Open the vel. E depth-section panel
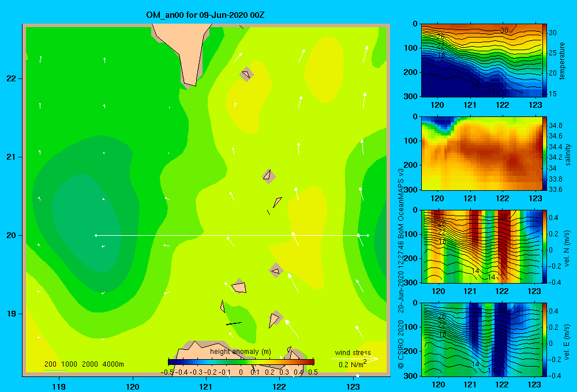 point(482,340)
